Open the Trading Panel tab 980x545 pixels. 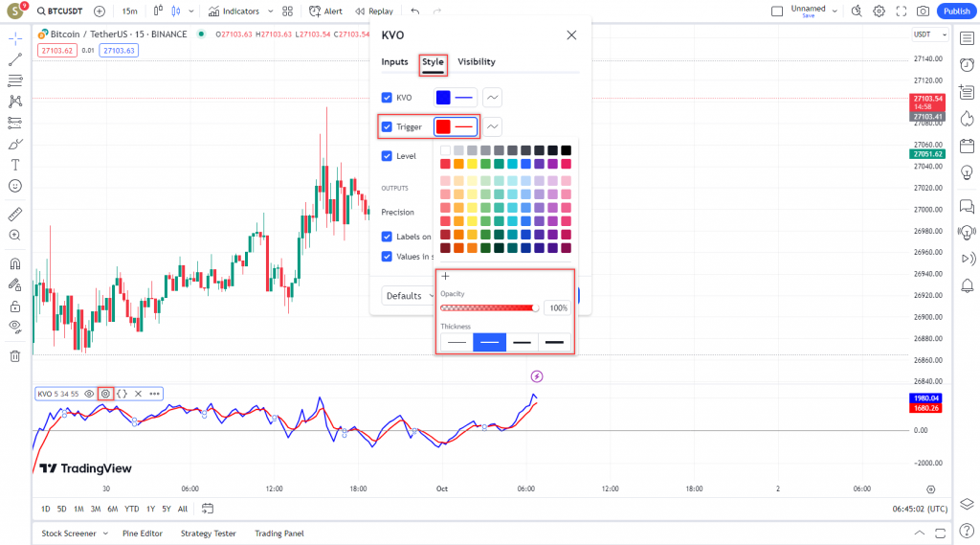pos(279,534)
